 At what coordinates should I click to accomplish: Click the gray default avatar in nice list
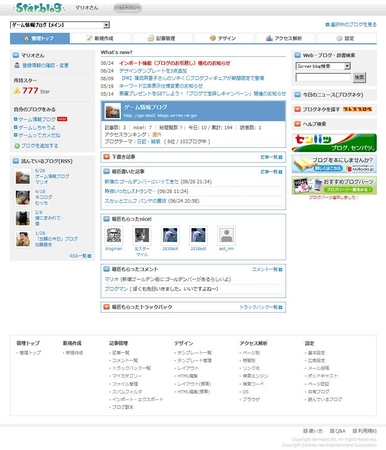(x=227, y=235)
